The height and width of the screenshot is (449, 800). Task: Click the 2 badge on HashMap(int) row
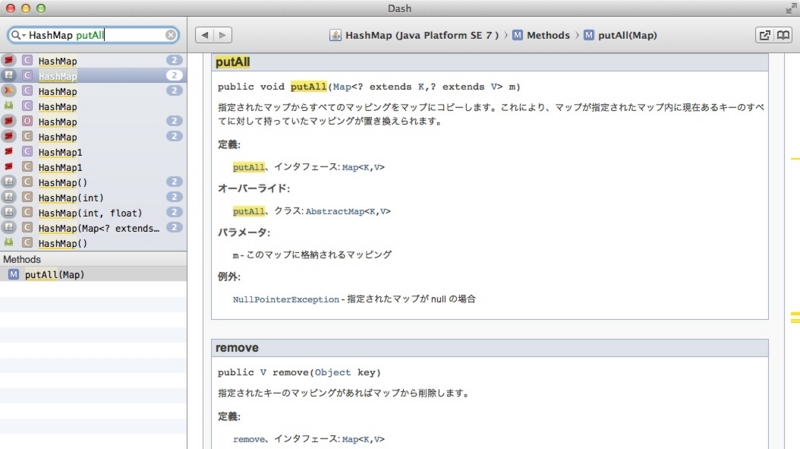[x=174, y=197]
